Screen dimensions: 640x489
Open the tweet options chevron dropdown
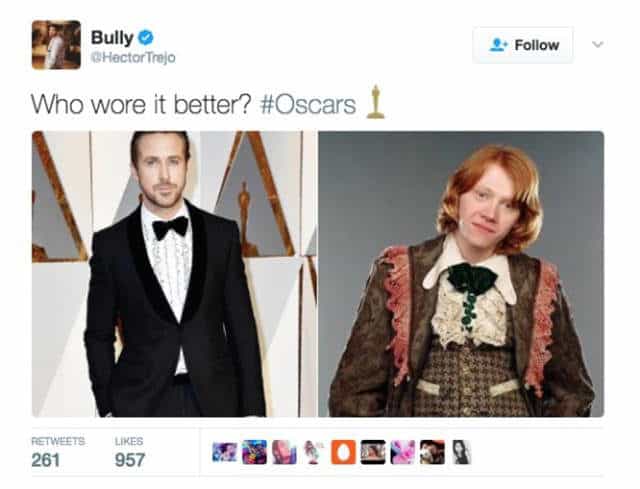[x=598, y=44]
